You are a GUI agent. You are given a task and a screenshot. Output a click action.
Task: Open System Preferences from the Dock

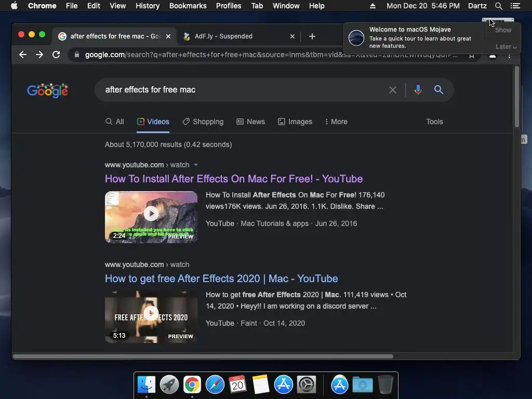point(307,385)
